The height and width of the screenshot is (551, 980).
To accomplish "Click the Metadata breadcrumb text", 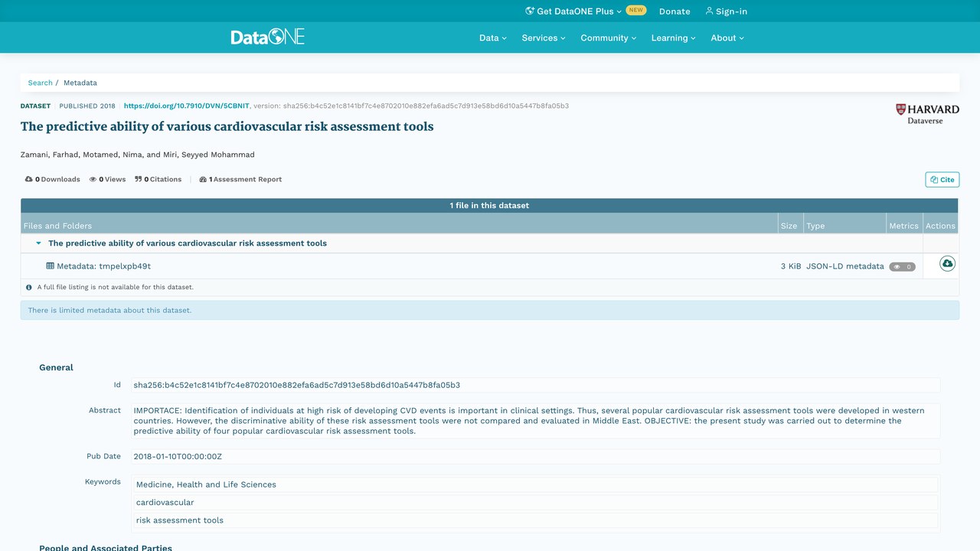I will tap(80, 83).
